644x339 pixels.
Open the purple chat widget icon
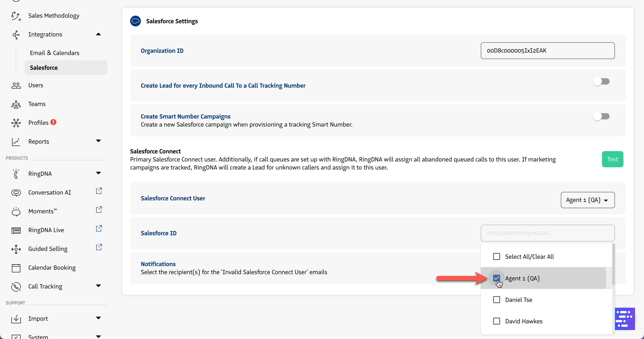pos(625,319)
